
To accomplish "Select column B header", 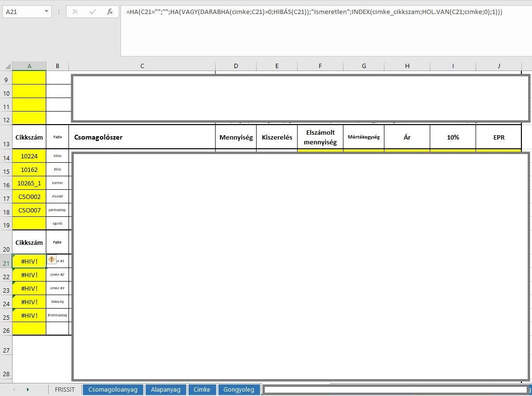I will click(x=57, y=66).
